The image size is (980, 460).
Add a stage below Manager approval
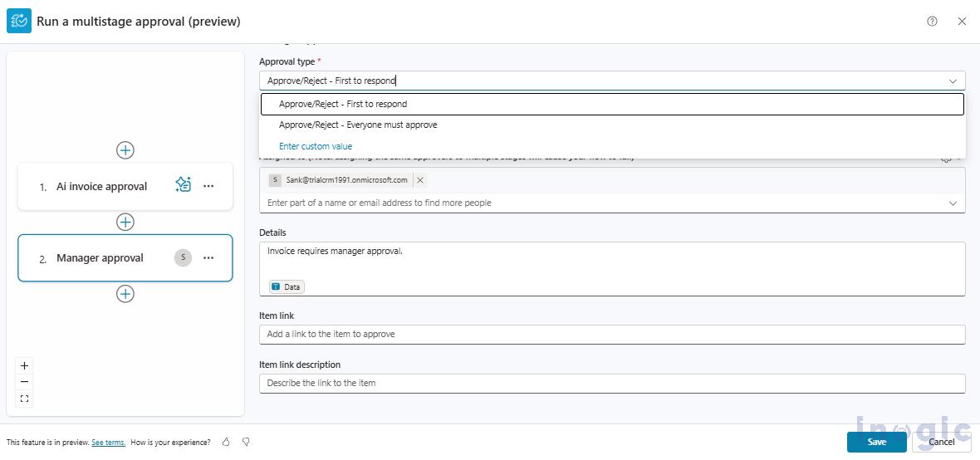(x=125, y=294)
